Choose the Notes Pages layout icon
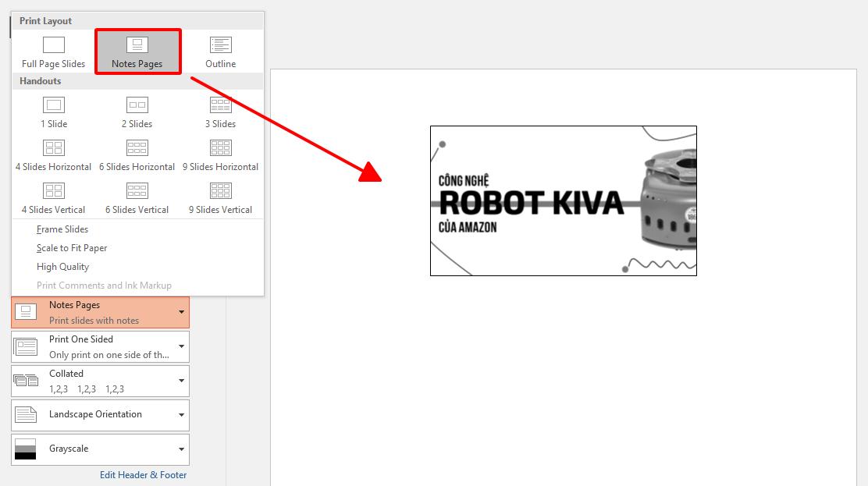 point(137,44)
